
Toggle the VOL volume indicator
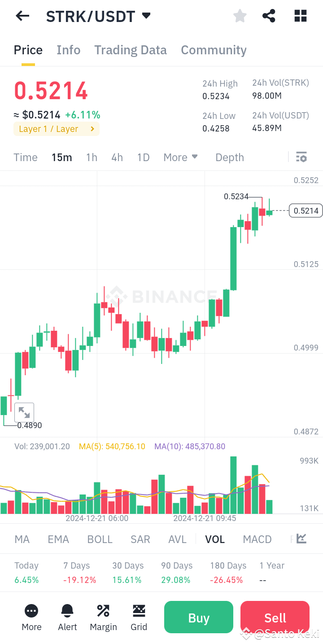click(x=215, y=539)
